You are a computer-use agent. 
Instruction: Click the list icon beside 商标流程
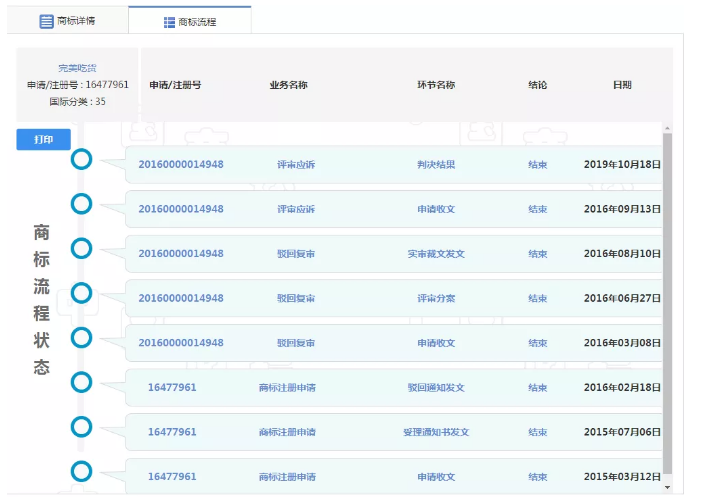pos(169,22)
